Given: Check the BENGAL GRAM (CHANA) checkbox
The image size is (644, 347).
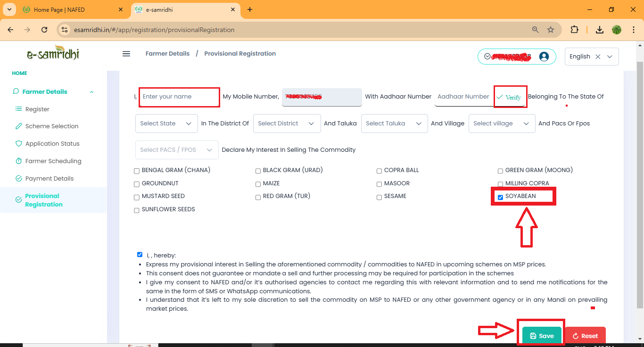Looking at the screenshot, I should click(137, 171).
